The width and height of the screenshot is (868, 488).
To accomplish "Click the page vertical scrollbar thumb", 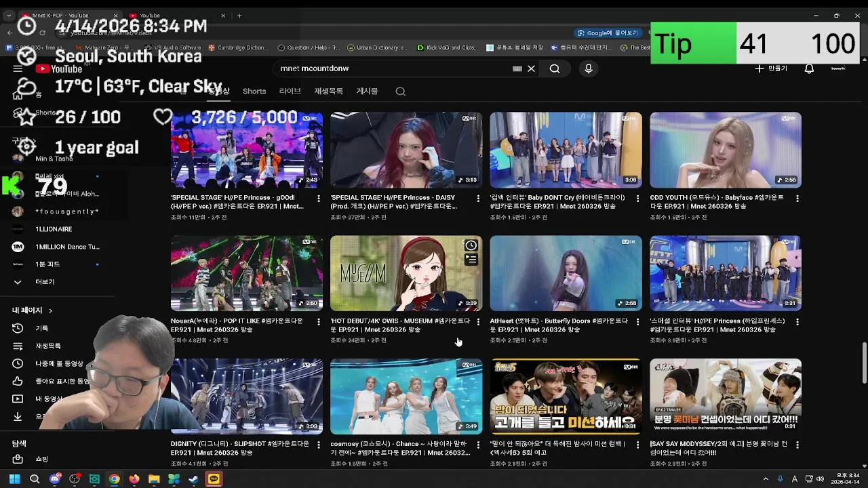I will pos(865,363).
